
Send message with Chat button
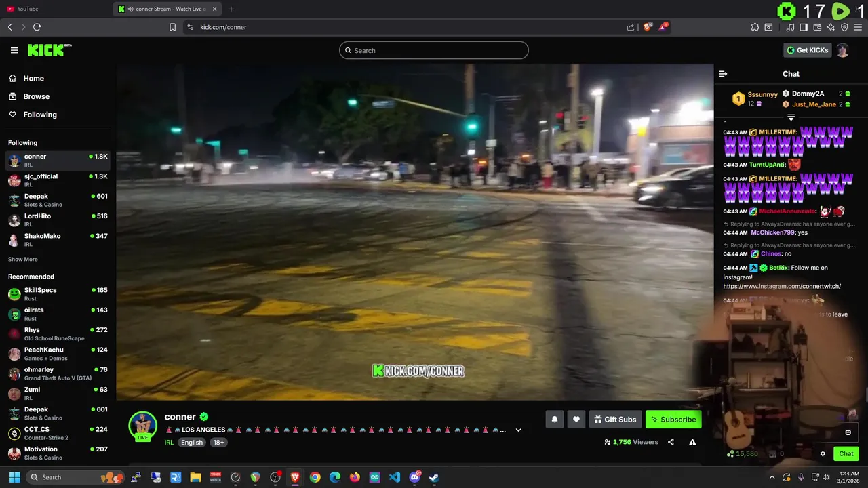[x=846, y=454]
